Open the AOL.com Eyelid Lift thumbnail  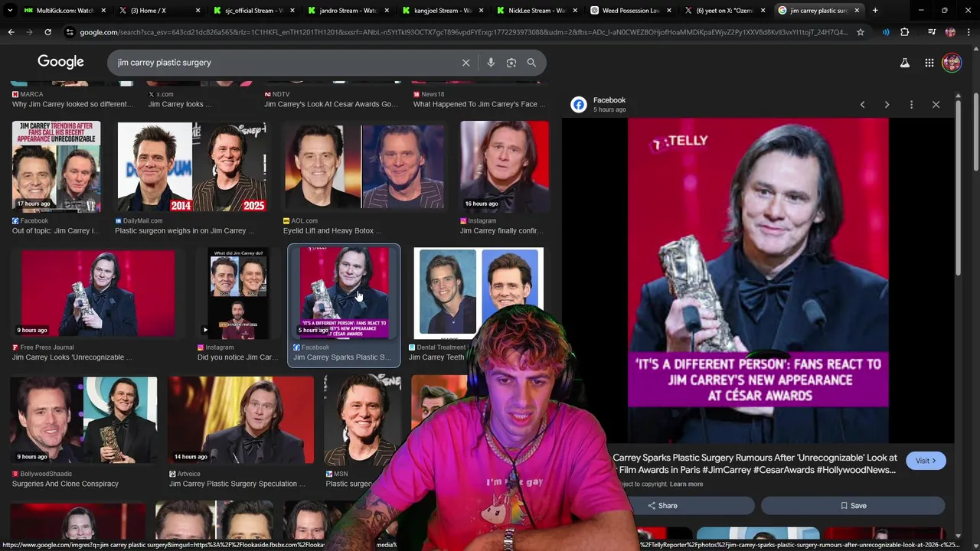coord(364,167)
